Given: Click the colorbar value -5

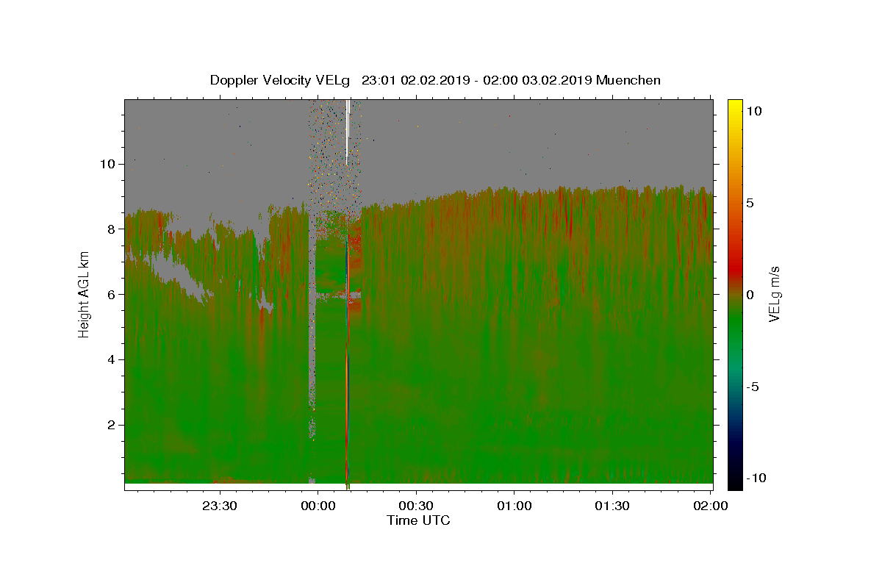Looking at the screenshot, I should coord(754,387).
